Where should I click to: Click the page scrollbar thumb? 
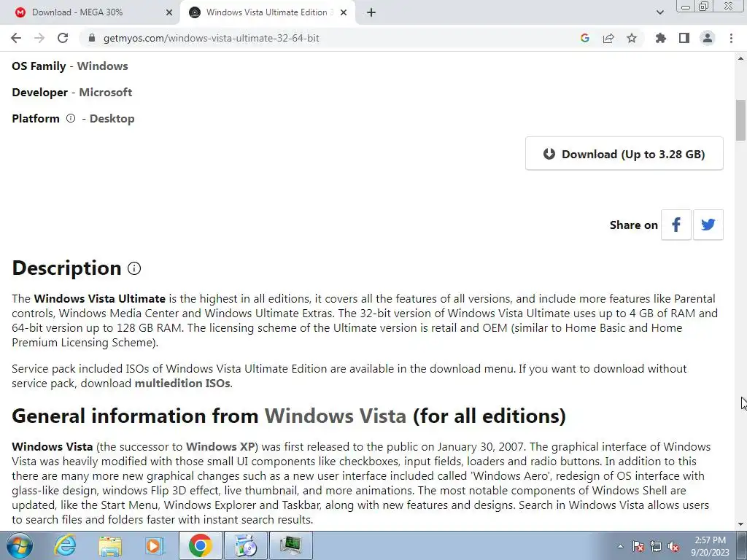click(x=740, y=120)
